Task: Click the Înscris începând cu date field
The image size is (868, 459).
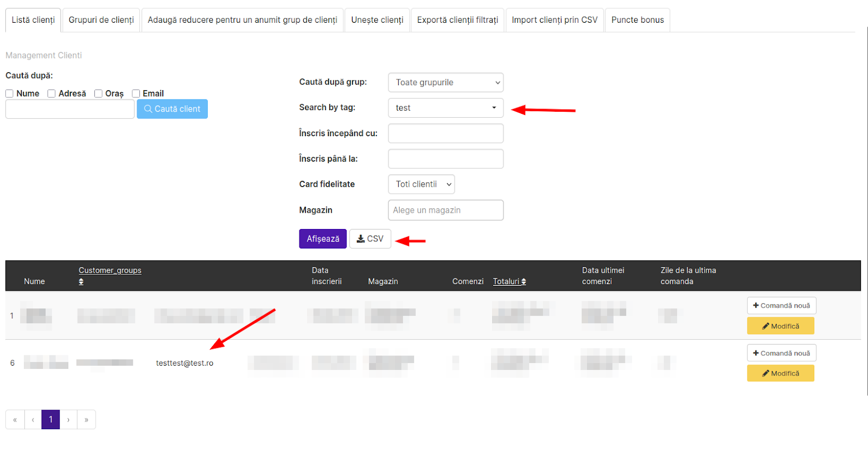Action: point(445,133)
